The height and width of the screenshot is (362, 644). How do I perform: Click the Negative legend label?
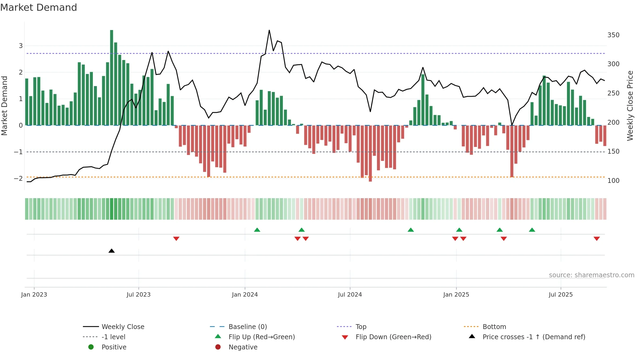(243, 347)
